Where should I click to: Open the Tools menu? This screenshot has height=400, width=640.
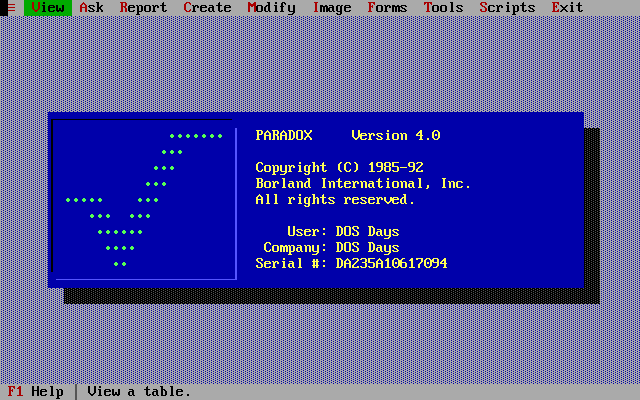click(443, 8)
